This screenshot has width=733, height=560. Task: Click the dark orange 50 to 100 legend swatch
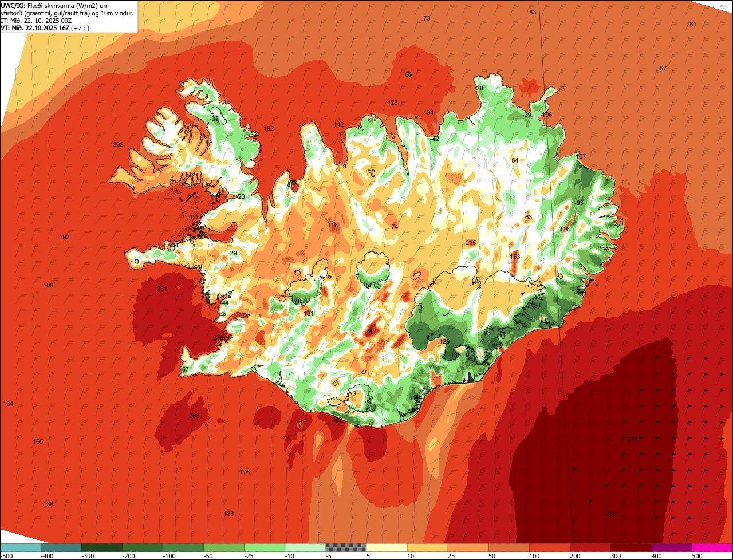(x=508, y=547)
